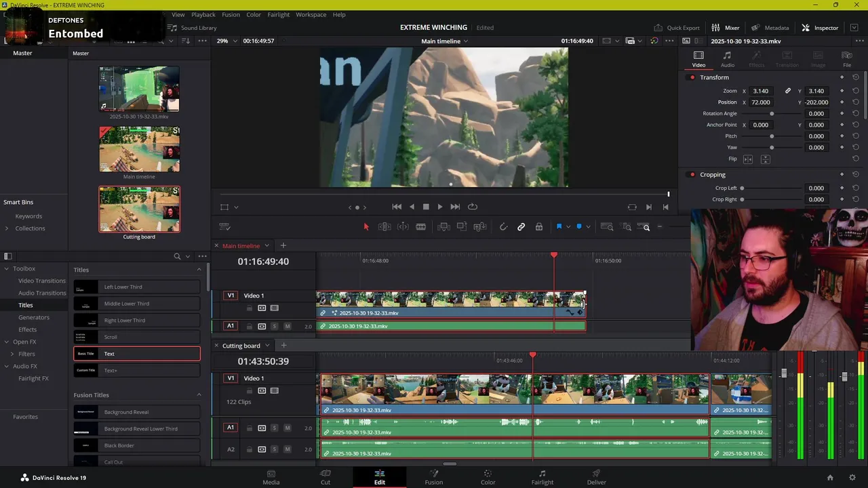Switch to the Color page
Viewport: 868px width, 488px height.
pos(488,477)
